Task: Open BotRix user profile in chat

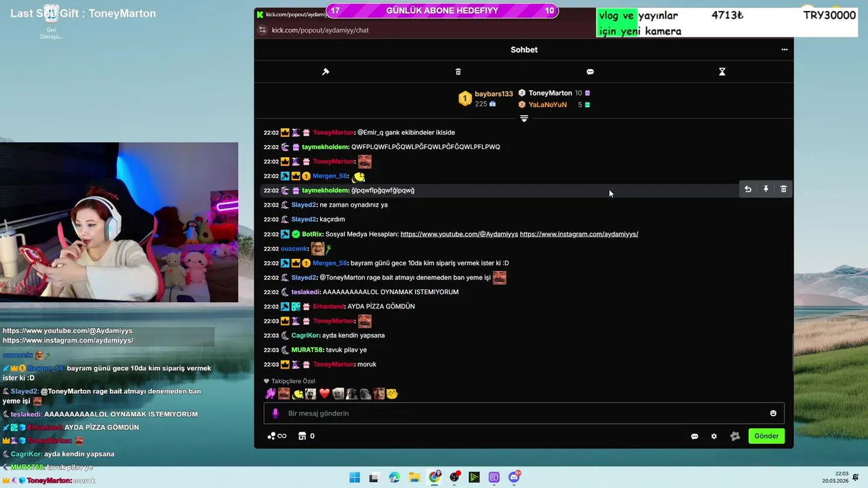Action: [x=313, y=234]
